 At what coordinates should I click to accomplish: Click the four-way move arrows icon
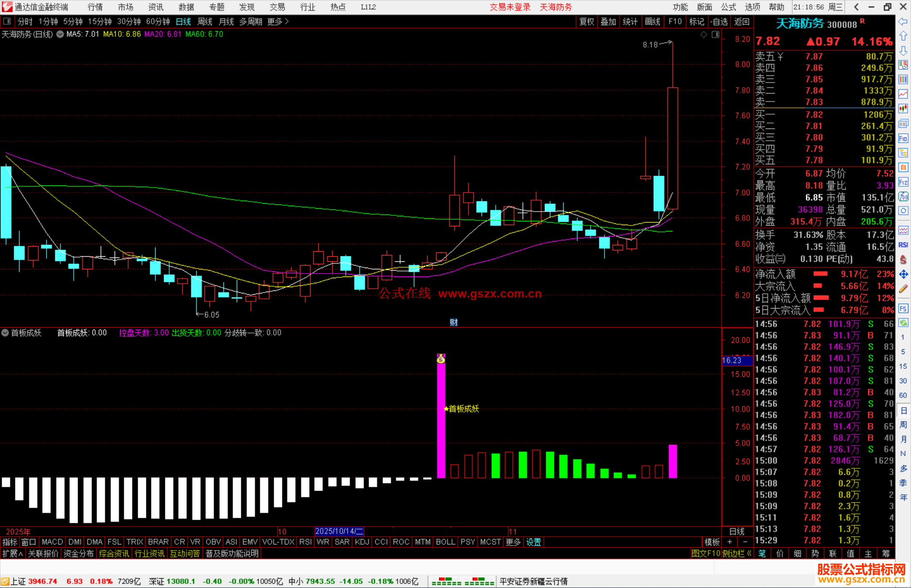(x=903, y=274)
